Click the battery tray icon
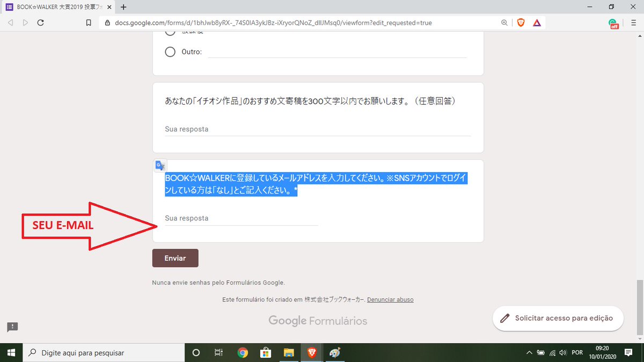Viewport: 644px width, 362px height. [541, 352]
